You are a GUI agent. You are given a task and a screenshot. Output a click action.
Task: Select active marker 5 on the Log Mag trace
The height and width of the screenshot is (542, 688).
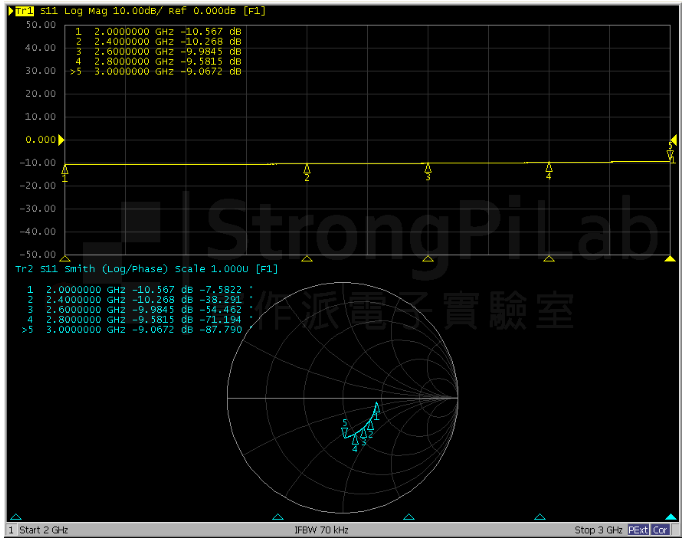point(670,155)
